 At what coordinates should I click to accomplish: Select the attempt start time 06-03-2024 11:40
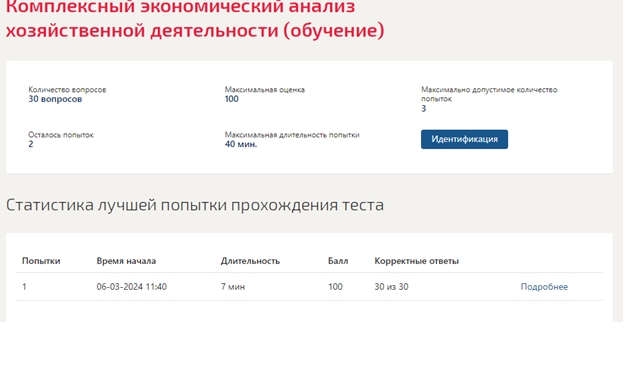click(x=132, y=287)
